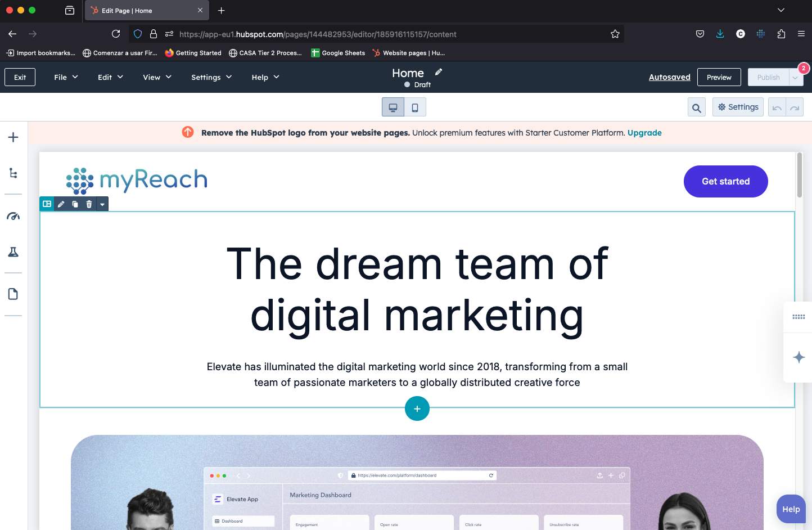Open the View menu
The image size is (812, 530).
point(157,77)
